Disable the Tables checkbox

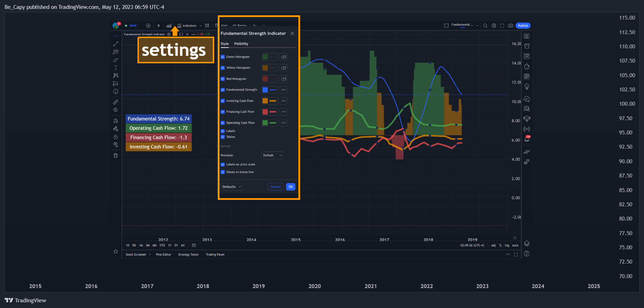coord(223,137)
